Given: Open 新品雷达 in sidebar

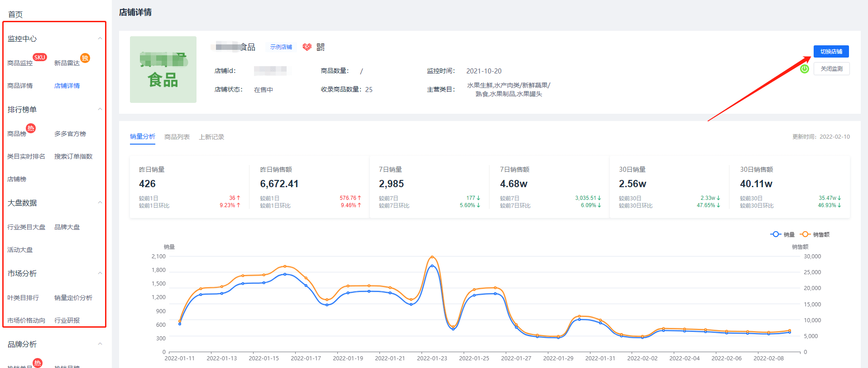Looking at the screenshot, I should (x=67, y=63).
